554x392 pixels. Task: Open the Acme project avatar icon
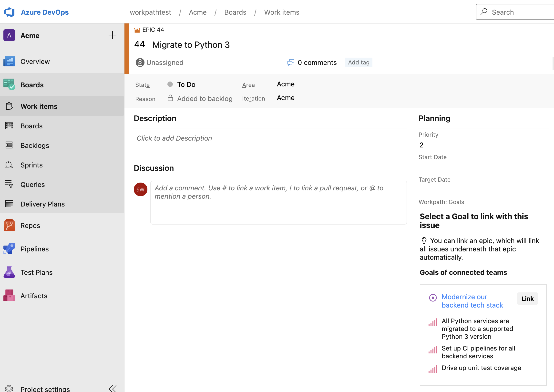(x=9, y=35)
